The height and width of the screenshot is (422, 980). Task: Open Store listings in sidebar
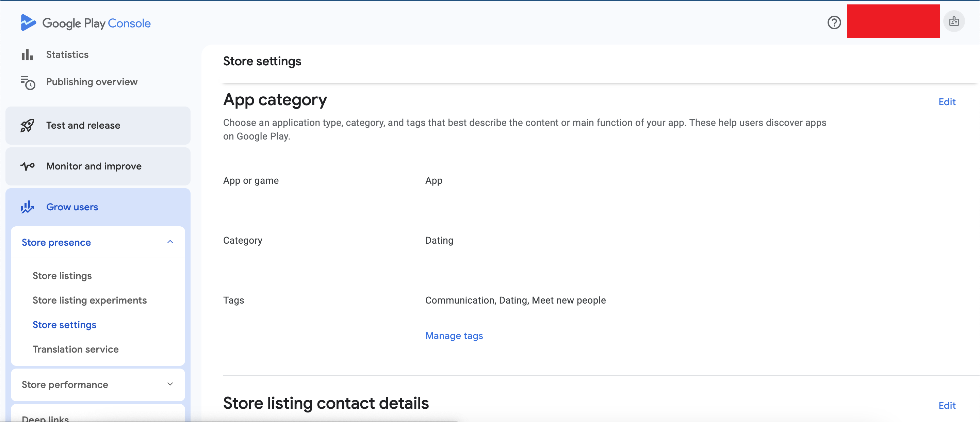pyautogui.click(x=62, y=276)
